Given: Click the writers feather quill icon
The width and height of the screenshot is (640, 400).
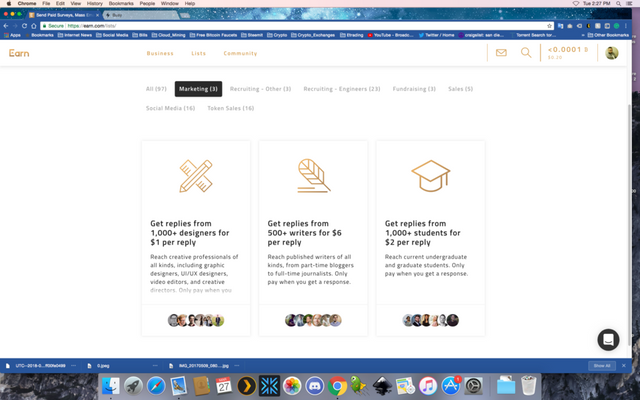Looking at the screenshot, I should click(313, 176).
